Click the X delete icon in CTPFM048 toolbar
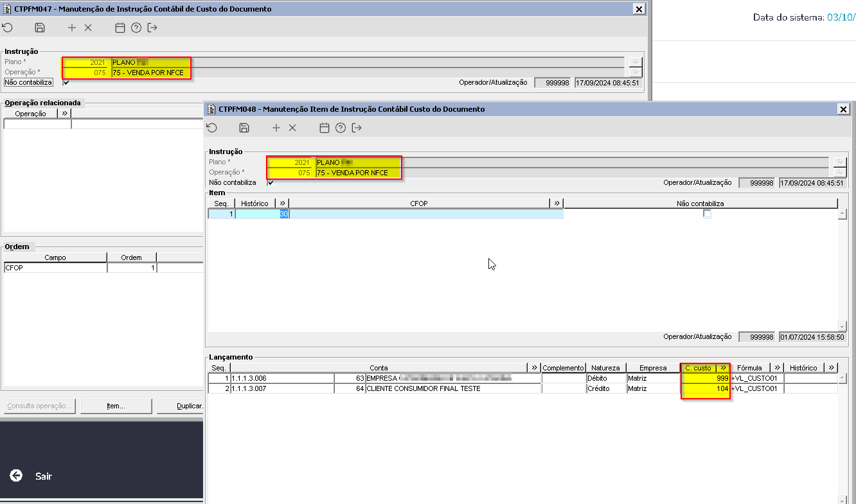856x504 pixels. point(292,128)
